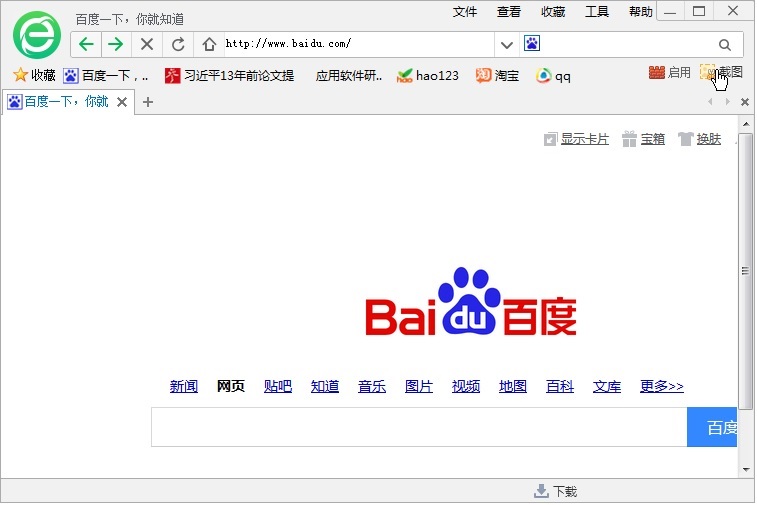Stop loading with the X button
The width and height of the screenshot is (757, 505).
[x=147, y=44]
